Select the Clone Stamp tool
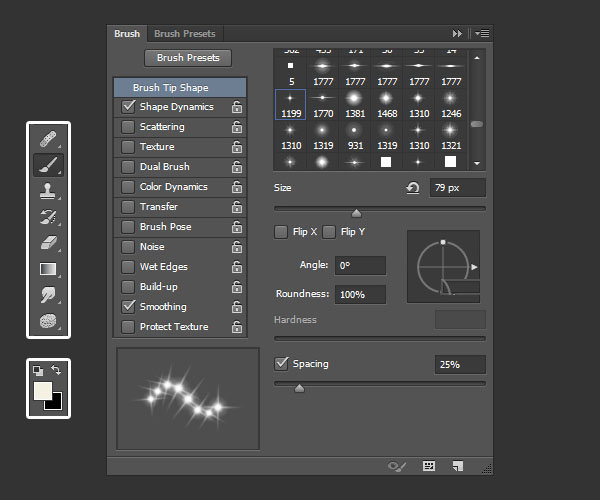This screenshot has width=600, height=500. click(48, 191)
